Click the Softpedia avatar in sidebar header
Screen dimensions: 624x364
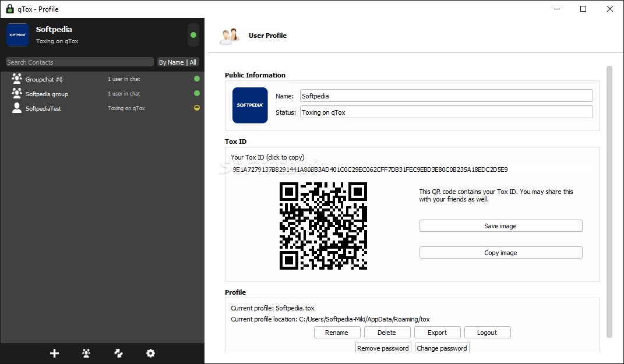(x=17, y=35)
